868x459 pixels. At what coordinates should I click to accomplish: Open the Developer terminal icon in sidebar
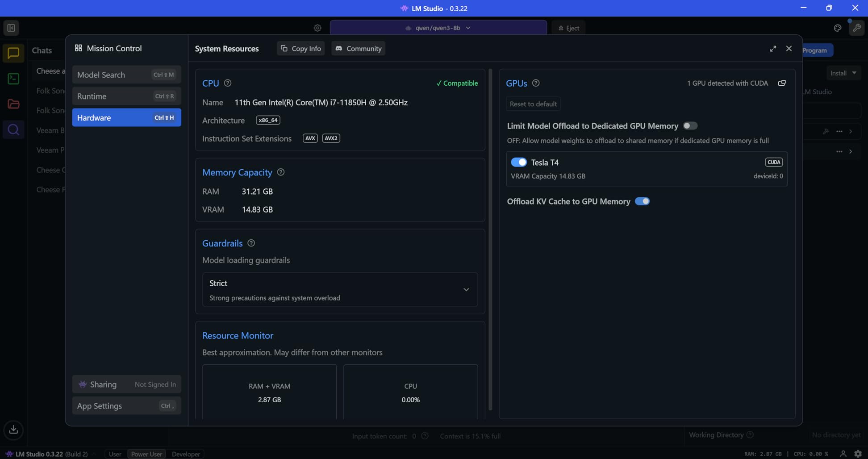pos(13,79)
